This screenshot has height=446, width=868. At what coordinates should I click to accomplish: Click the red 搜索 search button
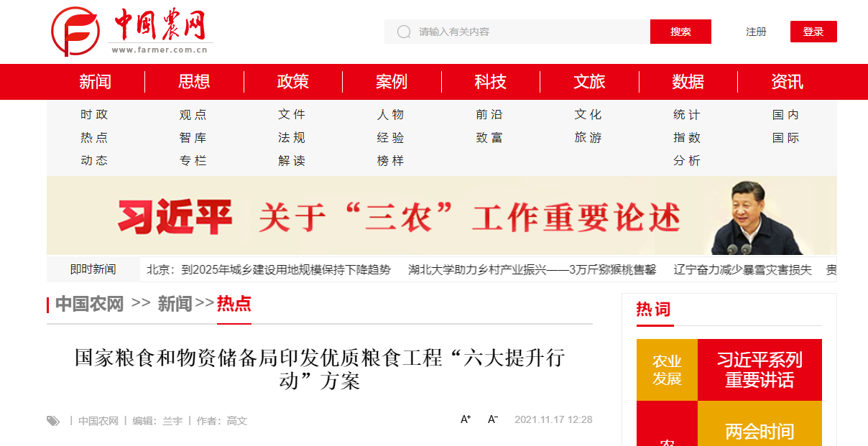[680, 32]
